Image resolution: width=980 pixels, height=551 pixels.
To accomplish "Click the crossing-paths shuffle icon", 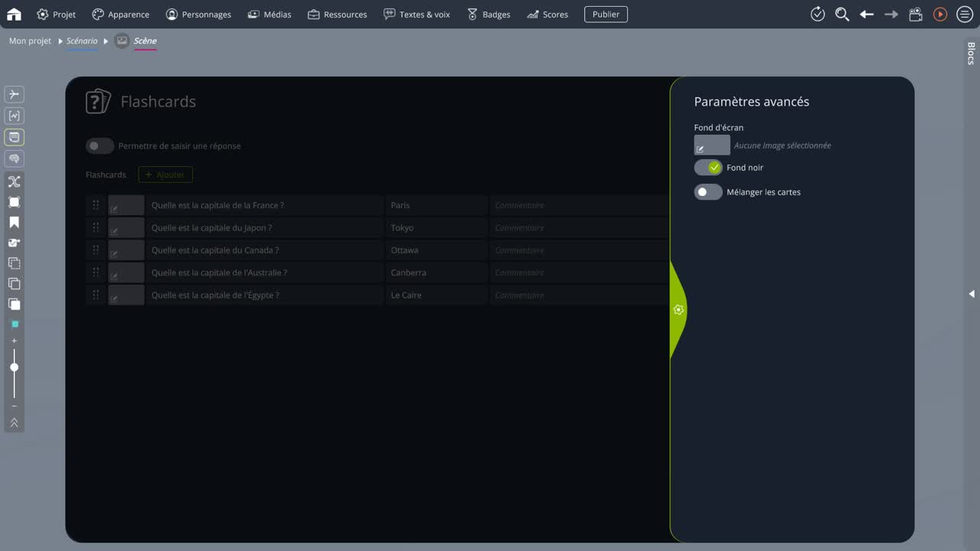I will 14,181.
